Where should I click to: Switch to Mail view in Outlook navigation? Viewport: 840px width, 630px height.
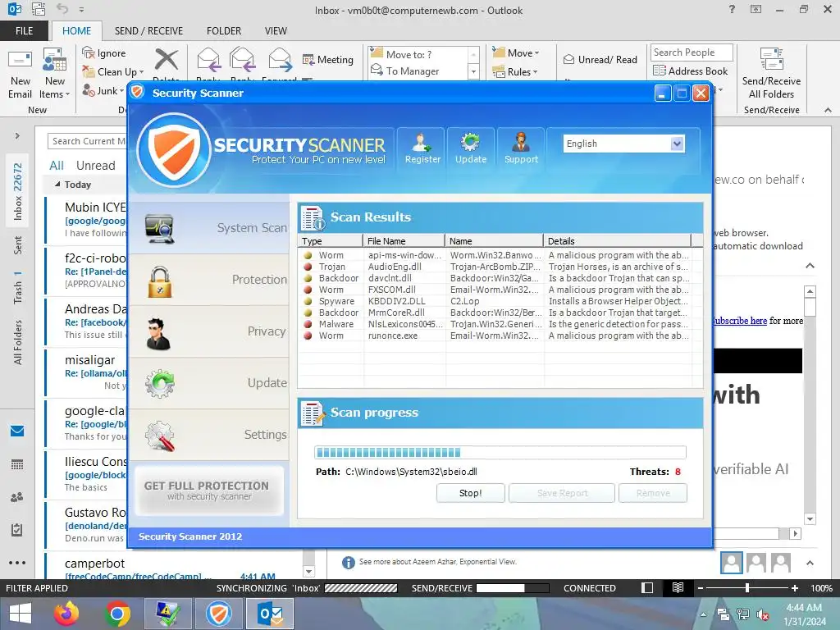(x=17, y=431)
